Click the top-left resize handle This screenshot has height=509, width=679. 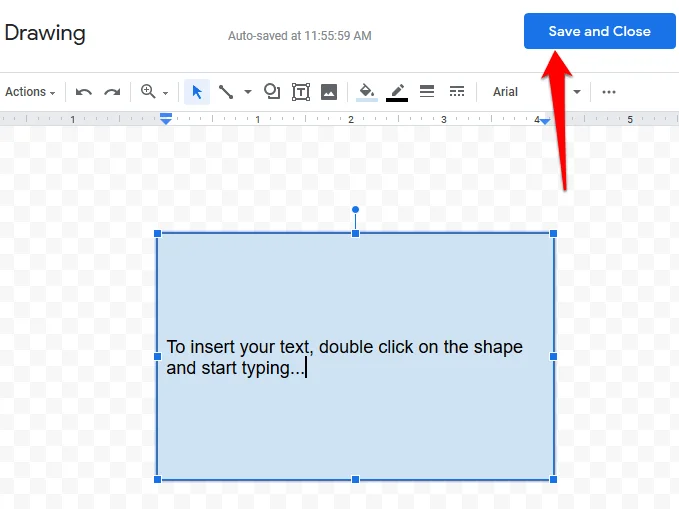[x=158, y=233]
